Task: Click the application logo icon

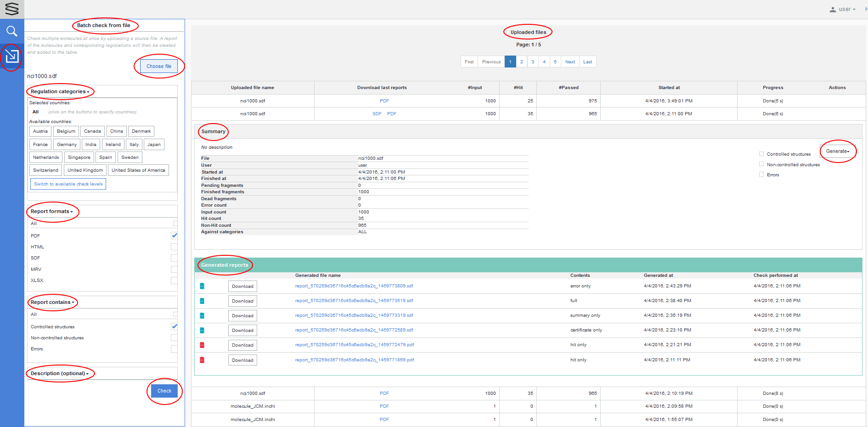Action: (12, 9)
